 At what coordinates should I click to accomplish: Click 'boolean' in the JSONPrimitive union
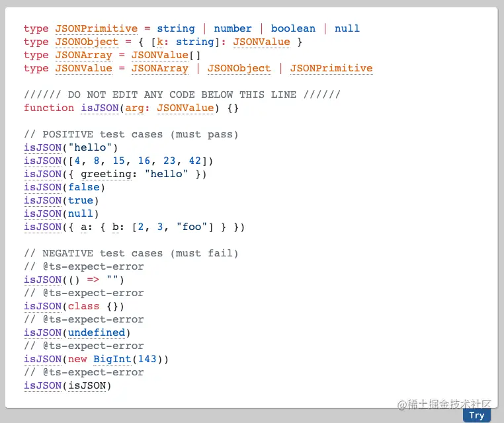(x=293, y=28)
